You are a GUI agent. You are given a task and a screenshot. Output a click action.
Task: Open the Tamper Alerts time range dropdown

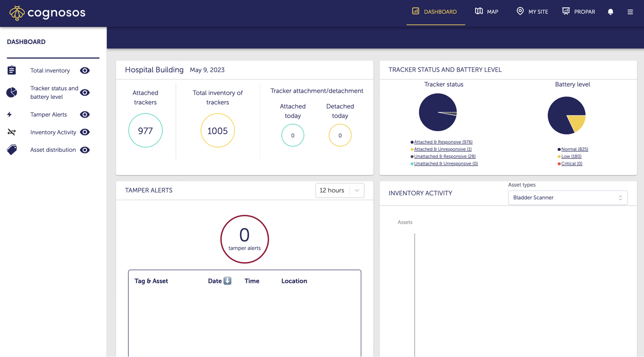[x=340, y=190]
